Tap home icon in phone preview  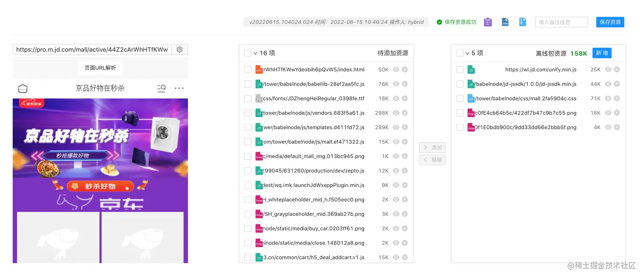(23, 88)
